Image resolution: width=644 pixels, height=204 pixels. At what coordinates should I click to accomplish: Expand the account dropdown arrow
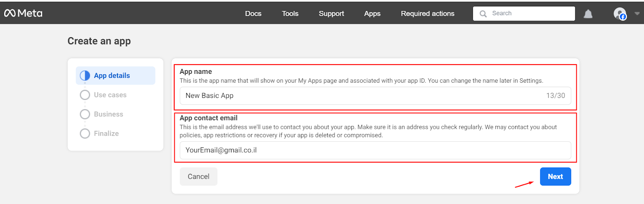[637, 14]
